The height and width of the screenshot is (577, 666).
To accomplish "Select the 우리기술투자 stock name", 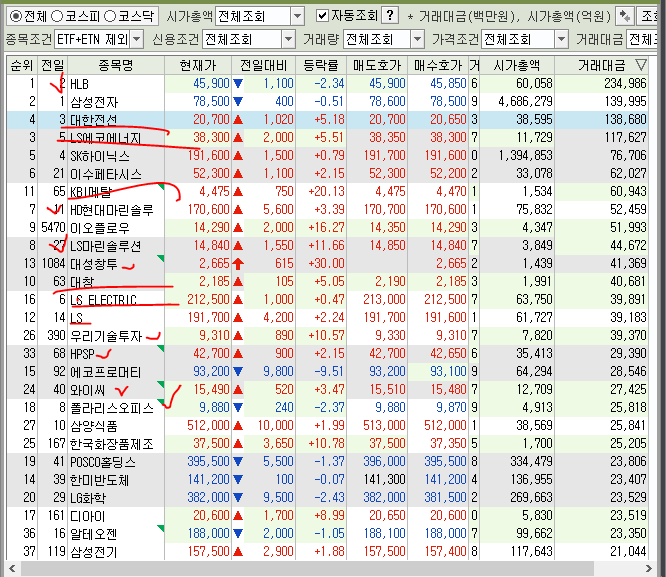I will click(106, 336).
